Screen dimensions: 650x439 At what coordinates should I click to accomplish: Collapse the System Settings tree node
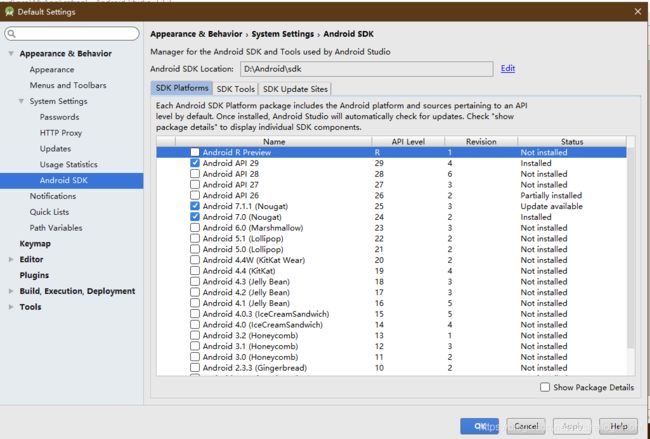[x=21, y=101]
